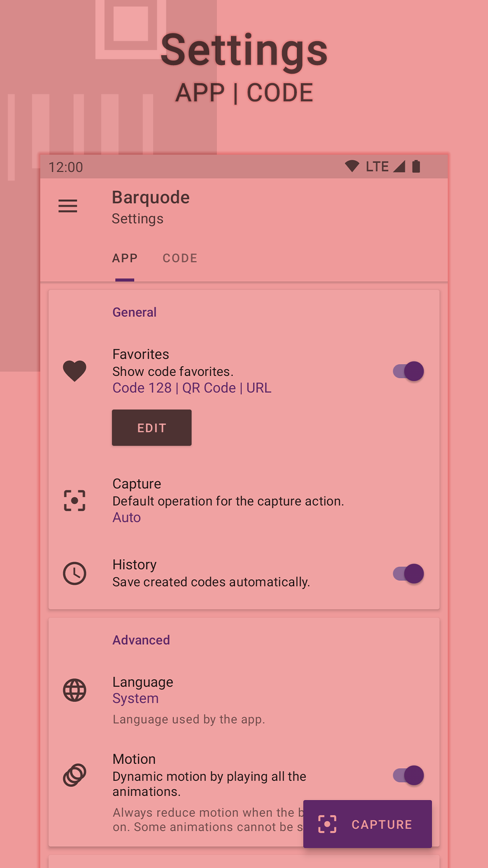Image resolution: width=488 pixels, height=868 pixels.
Task: Click the battery indicator in status bar
Action: (417, 166)
